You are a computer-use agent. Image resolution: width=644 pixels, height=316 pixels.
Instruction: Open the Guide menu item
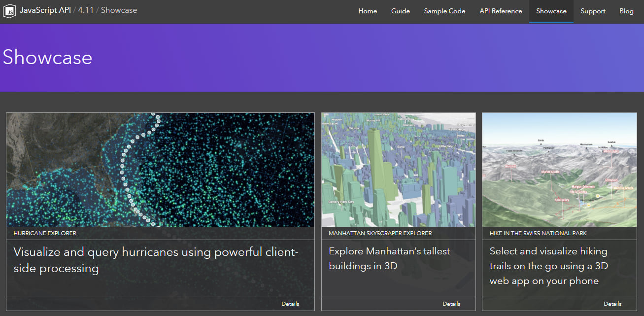(401, 11)
